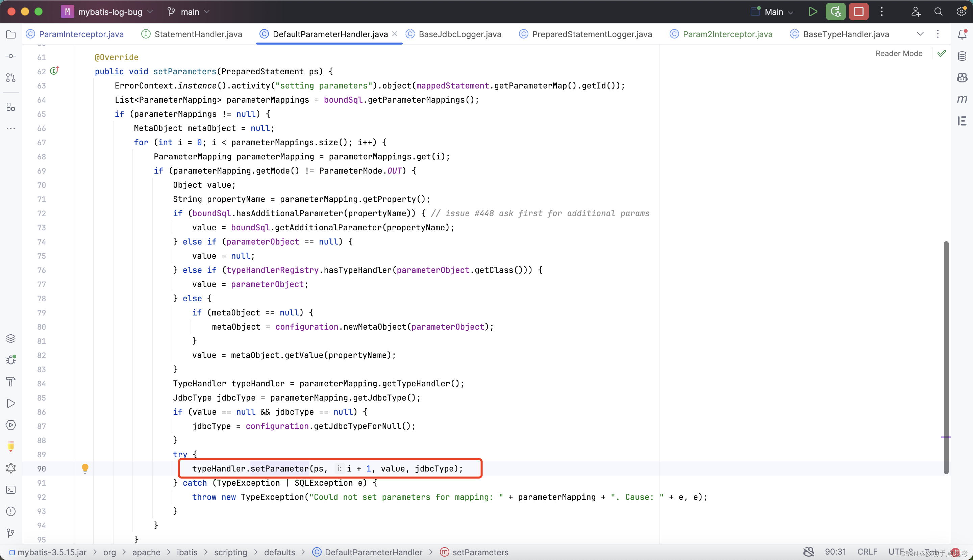The height and width of the screenshot is (560, 973).
Task: Click the getJdbcTypeForNull call on line 87
Action: click(357, 426)
